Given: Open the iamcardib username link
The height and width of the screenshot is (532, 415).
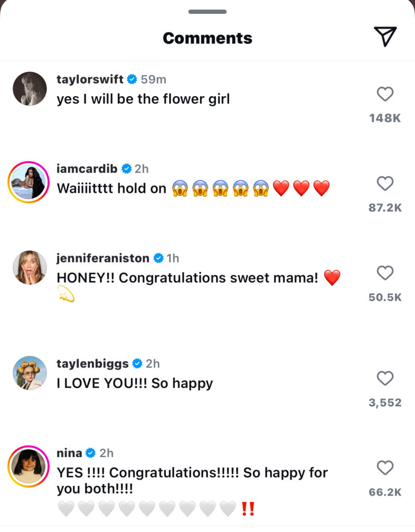Looking at the screenshot, I should pyautogui.click(x=87, y=169).
